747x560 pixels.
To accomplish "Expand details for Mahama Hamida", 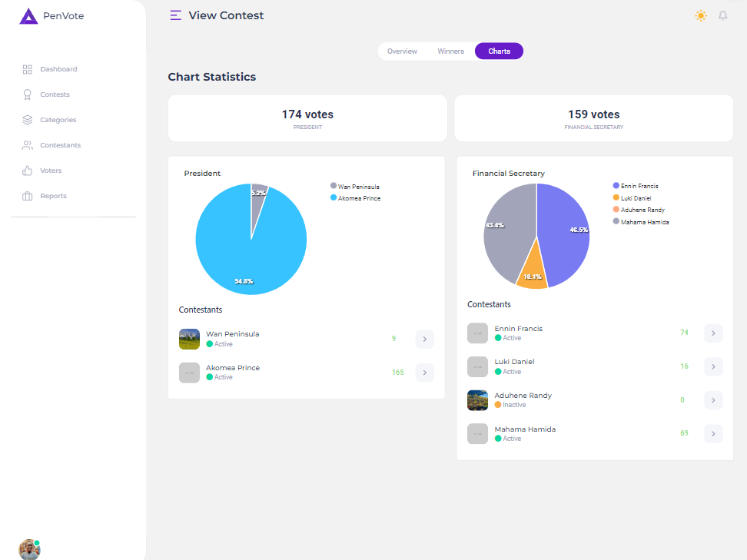I will (x=713, y=433).
